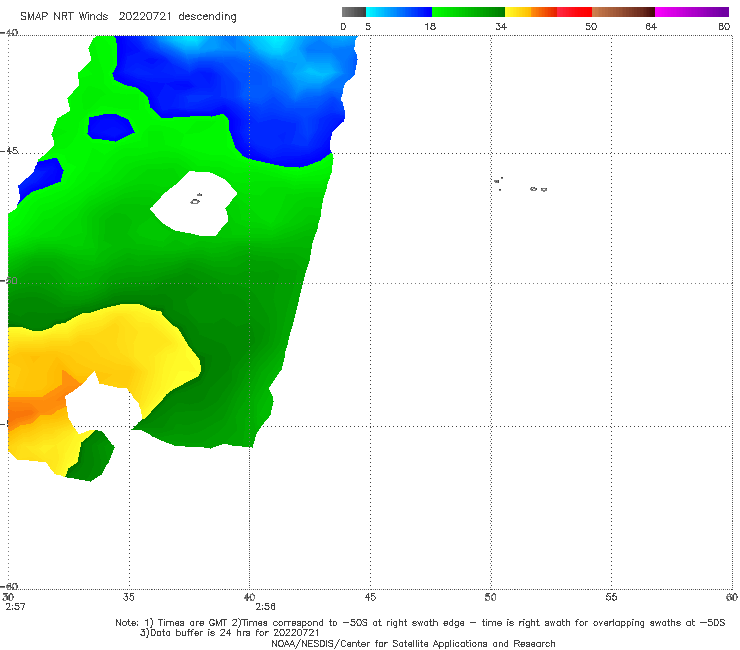740x650 pixels.
Task: Click the '2:57' swath time label
Action: [15, 607]
